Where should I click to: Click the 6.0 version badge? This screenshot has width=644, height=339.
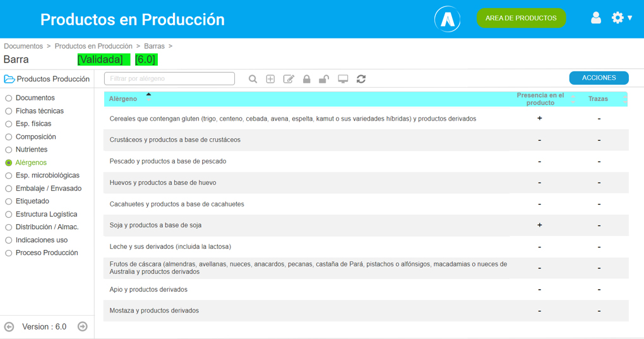coord(146,59)
